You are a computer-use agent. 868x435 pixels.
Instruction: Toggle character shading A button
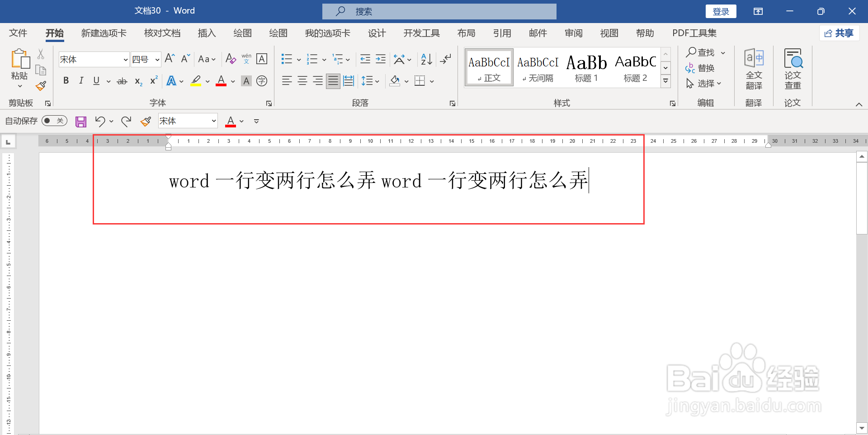[x=246, y=81]
